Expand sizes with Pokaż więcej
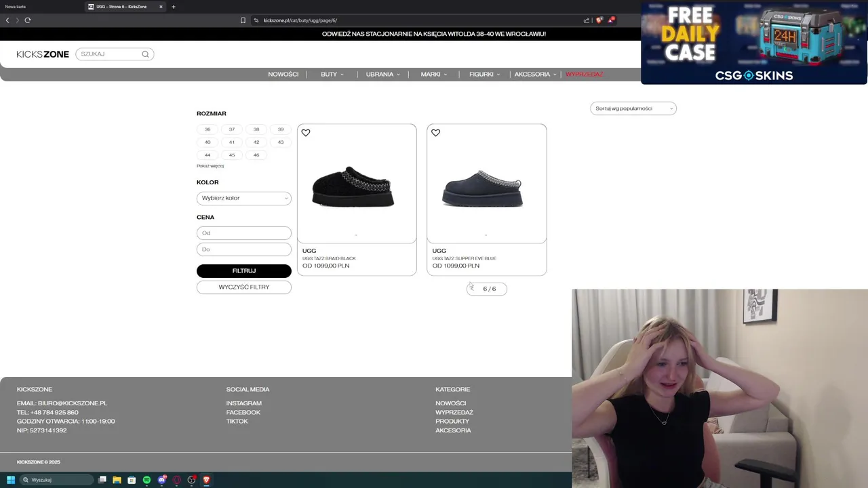This screenshot has height=488, width=868. [210, 166]
